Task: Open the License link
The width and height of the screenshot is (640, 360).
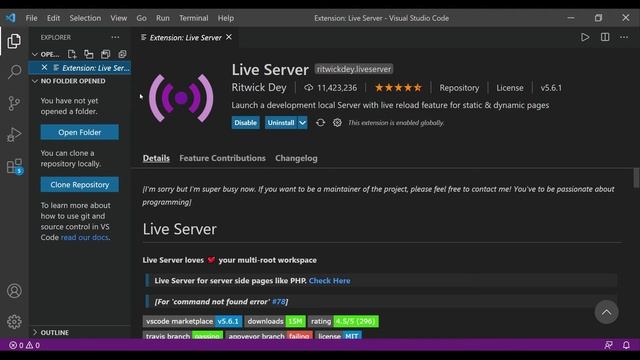Action: click(x=510, y=88)
